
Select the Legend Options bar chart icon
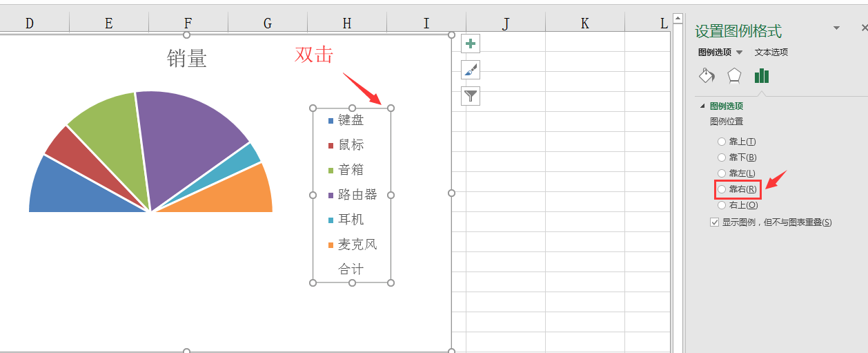point(762,75)
